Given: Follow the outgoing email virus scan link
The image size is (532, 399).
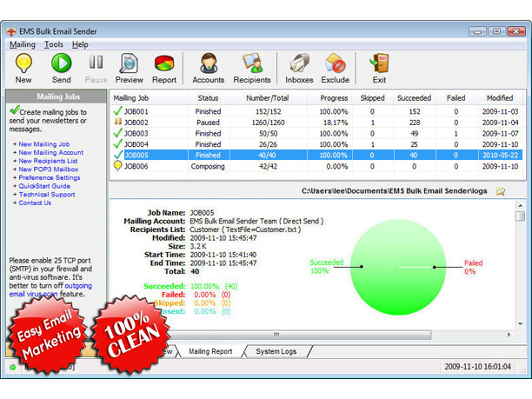Looking at the screenshot, I should (78, 286).
